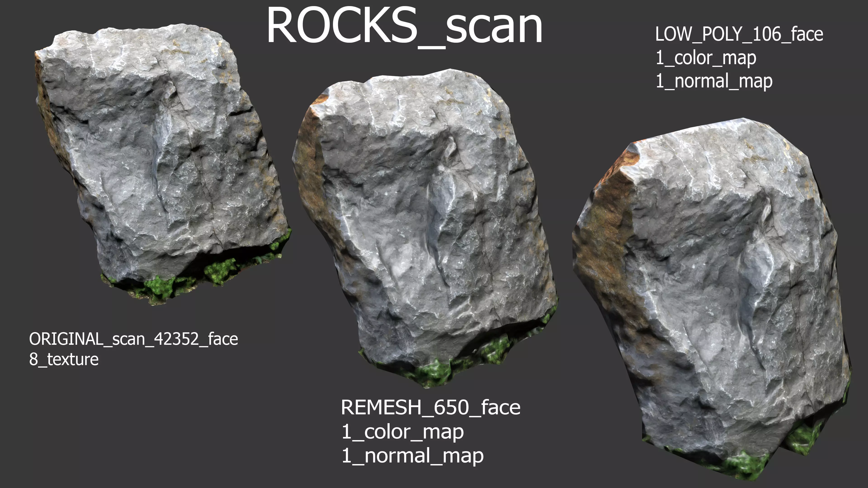Click the "8_texture" label
This screenshot has width=868, height=488.
click(64, 359)
